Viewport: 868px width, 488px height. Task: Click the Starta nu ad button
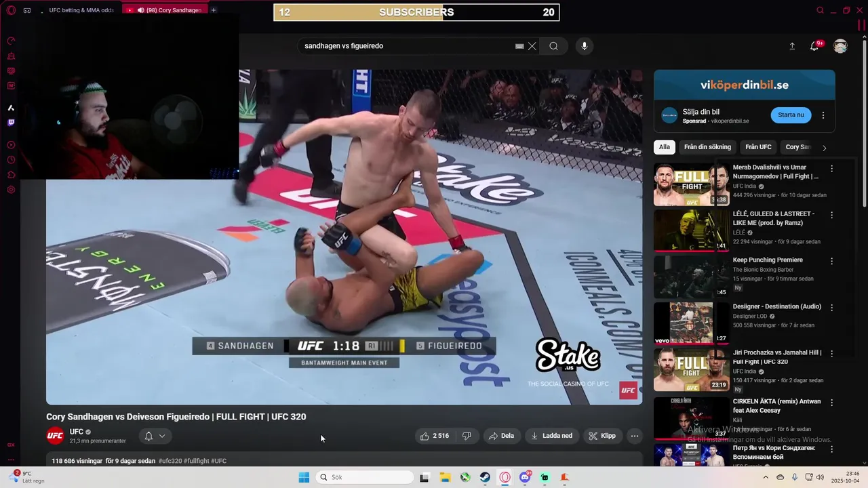(x=791, y=115)
